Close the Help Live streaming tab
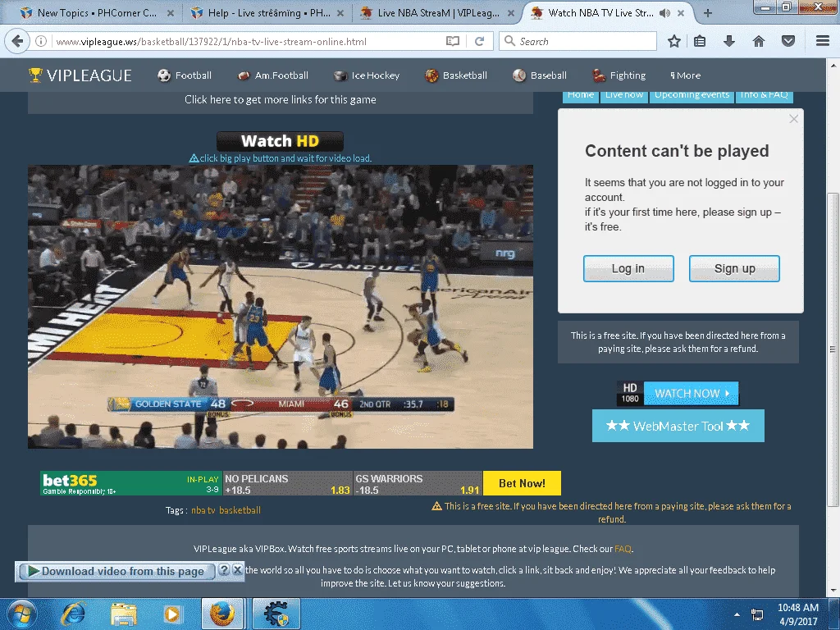The height and width of the screenshot is (630, 840). tap(340, 13)
